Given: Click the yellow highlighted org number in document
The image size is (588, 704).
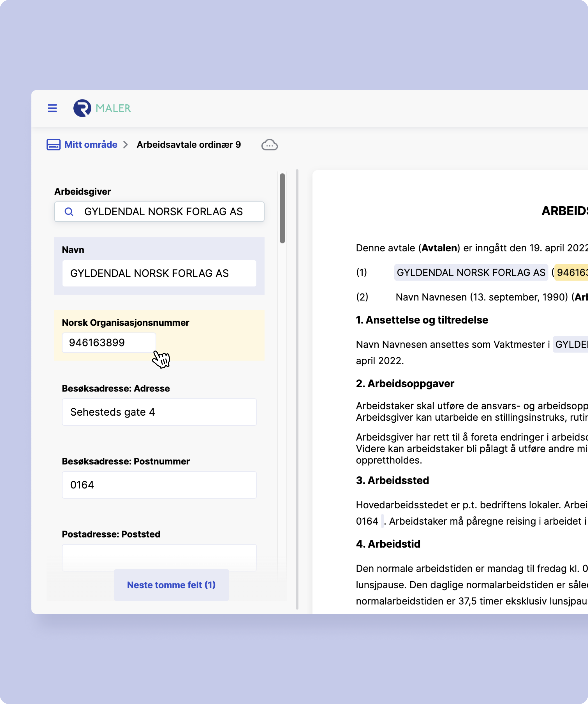Looking at the screenshot, I should tap(571, 273).
